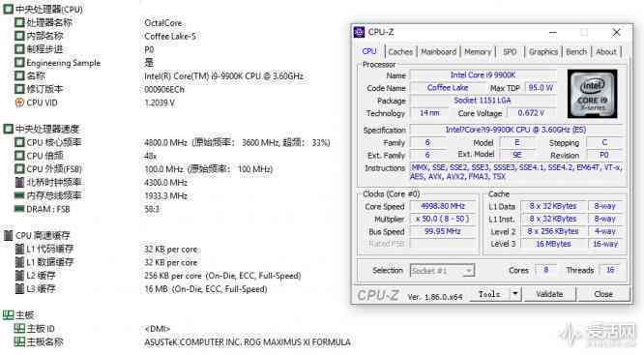The height and width of the screenshot is (355, 644).
Task: Click the icon beside CPU 核心频率
Action: tap(19, 142)
